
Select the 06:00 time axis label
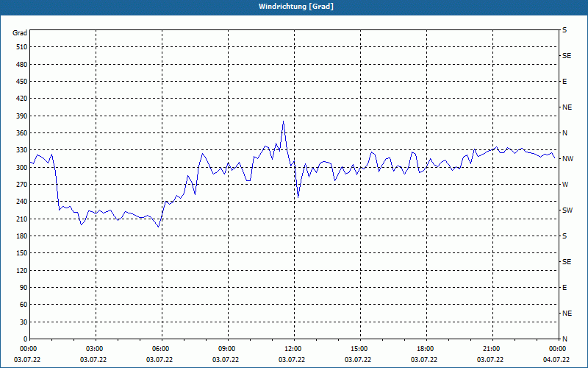162,349
